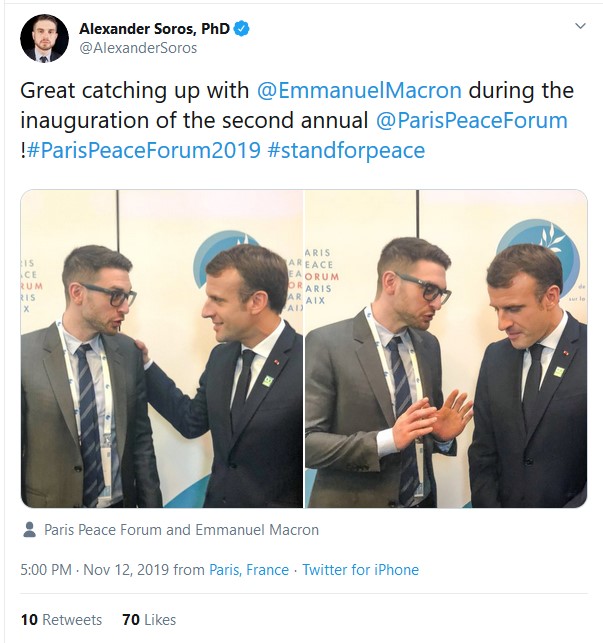Screen dimensions: 603x643
Task: Follow the @EmmanuelMacron mention link
Action: tap(359, 90)
